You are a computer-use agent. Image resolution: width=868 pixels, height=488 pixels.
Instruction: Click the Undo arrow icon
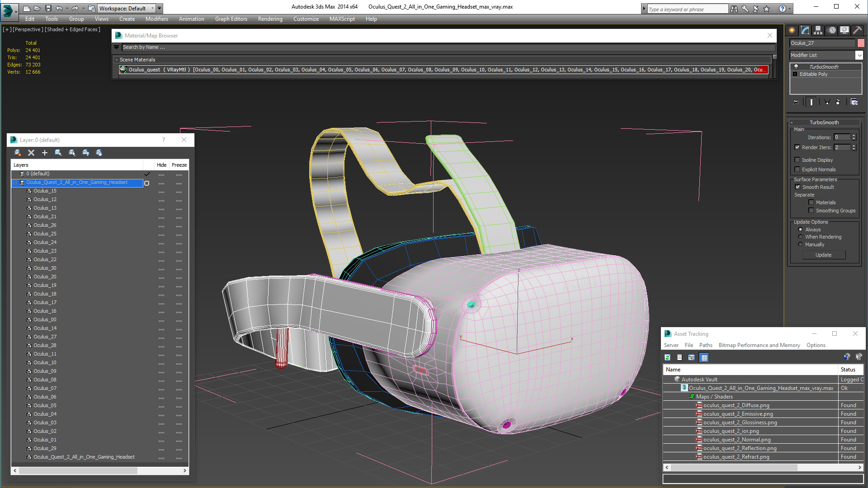click(59, 8)
